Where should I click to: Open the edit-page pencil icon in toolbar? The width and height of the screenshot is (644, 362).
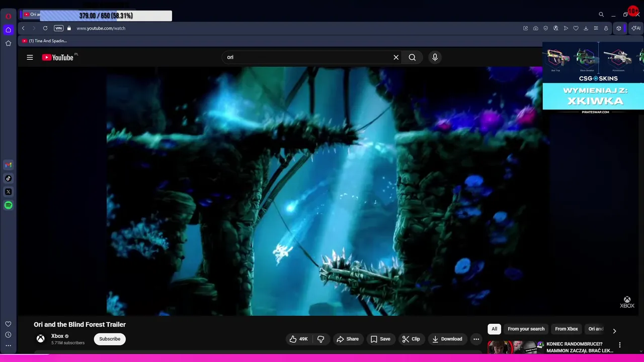(526, 28)
